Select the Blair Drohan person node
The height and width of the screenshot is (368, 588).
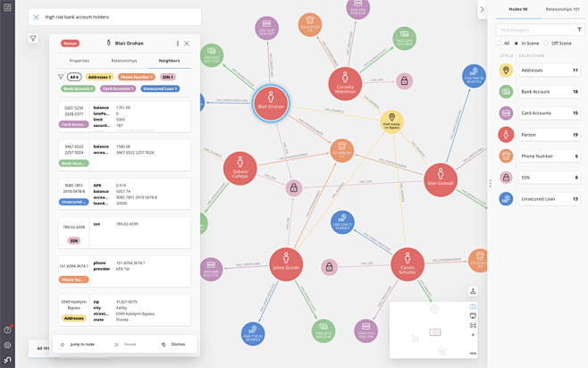pos(271,103)
